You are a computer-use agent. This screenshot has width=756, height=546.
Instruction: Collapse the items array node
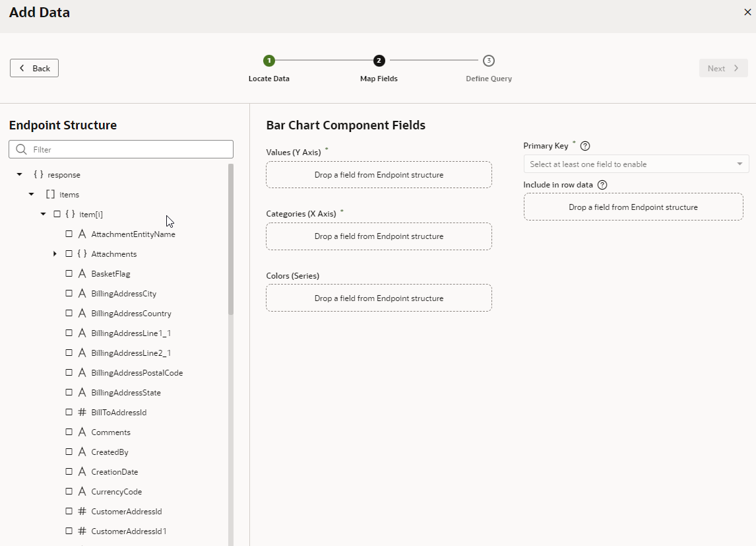click(x=32, y=194)
